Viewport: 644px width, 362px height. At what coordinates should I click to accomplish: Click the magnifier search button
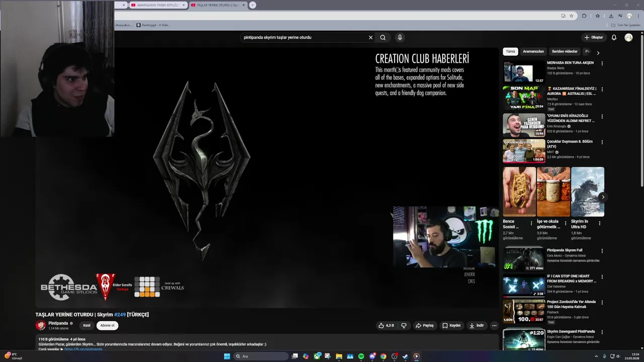[x=383, y=37]
